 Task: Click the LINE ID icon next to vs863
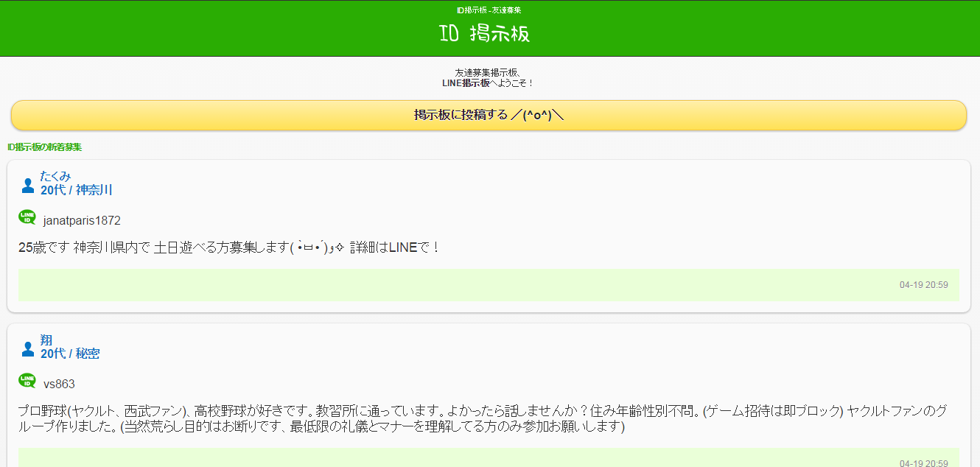click(27, 381)
